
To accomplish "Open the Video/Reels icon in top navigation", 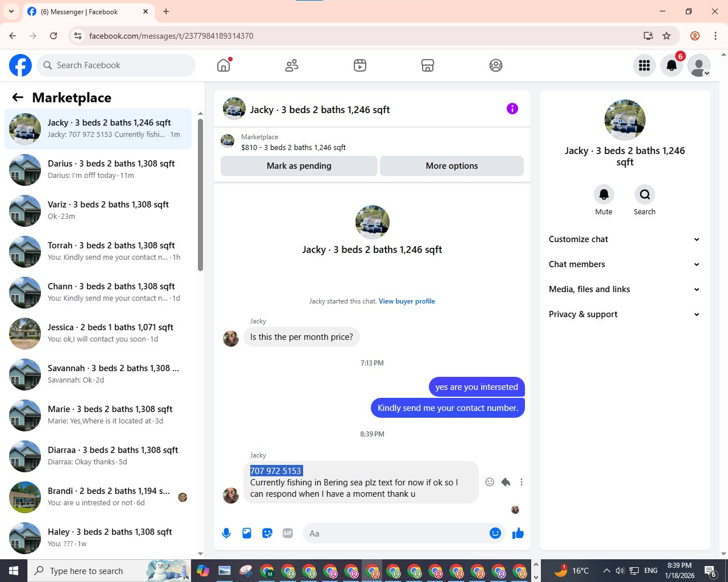I will pos(360,65).
